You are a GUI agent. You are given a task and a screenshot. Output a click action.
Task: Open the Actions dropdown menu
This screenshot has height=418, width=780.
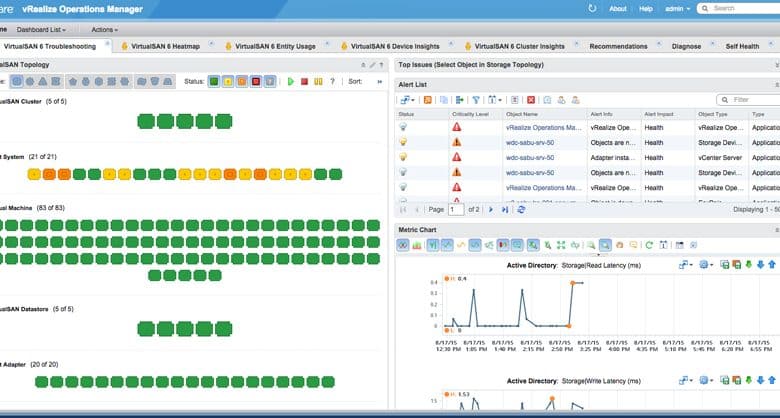tap(104, 30)
